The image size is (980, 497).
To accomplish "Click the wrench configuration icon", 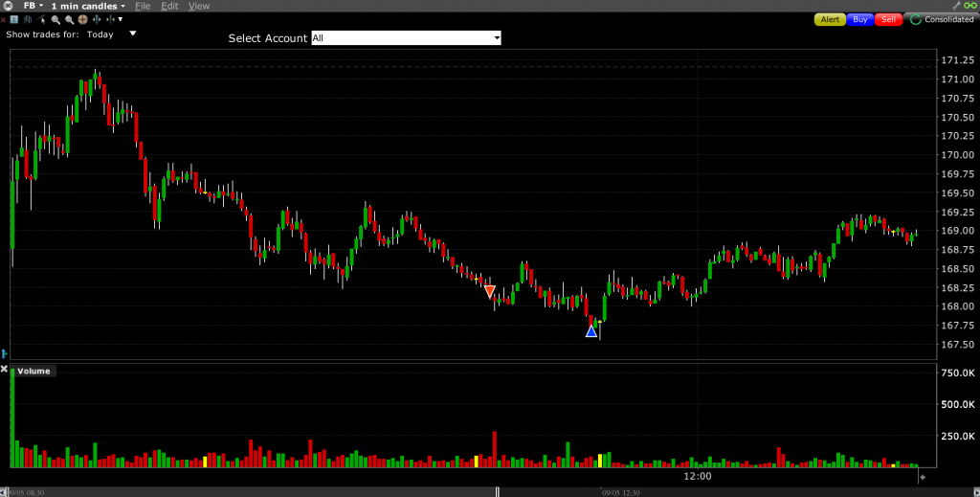I will point(956,6).
